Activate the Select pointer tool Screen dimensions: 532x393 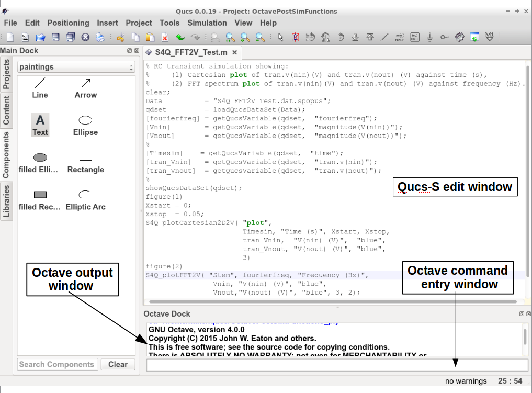coord(280,37)
